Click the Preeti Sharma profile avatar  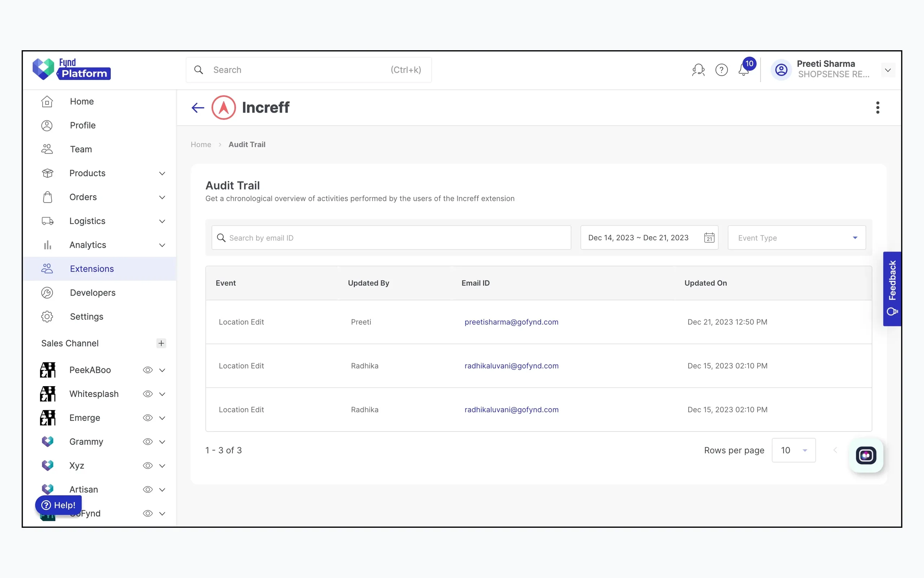click(x=781, y=70)
